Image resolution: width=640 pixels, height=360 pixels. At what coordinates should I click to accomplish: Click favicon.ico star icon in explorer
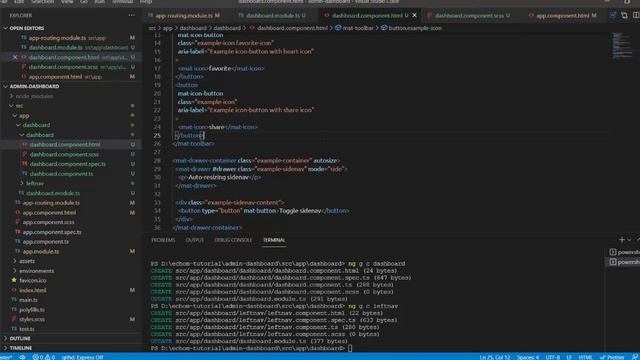[14, 280]
